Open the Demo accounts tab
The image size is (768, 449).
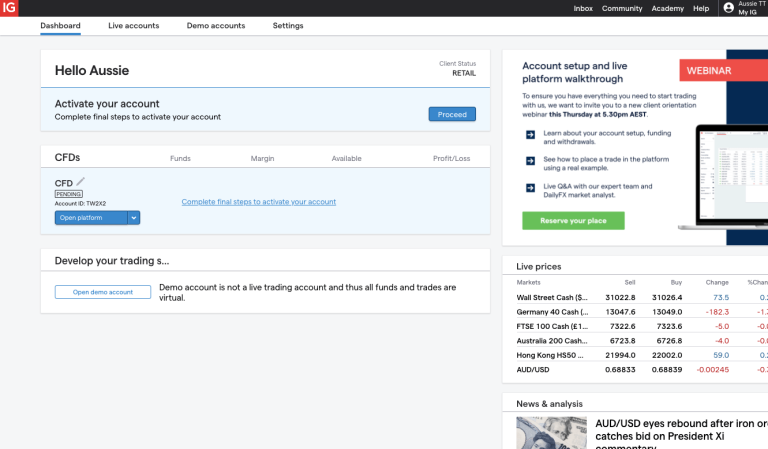click(215, 26)
